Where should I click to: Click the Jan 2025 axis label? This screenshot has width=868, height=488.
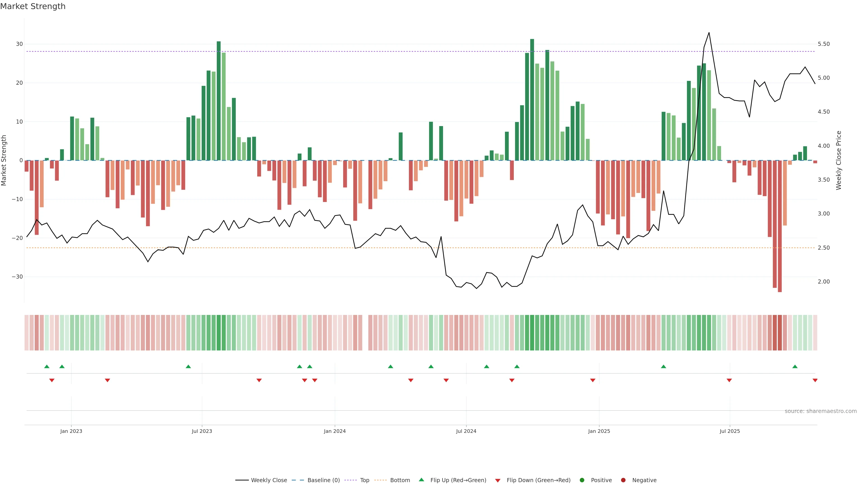tap(599, 431)
